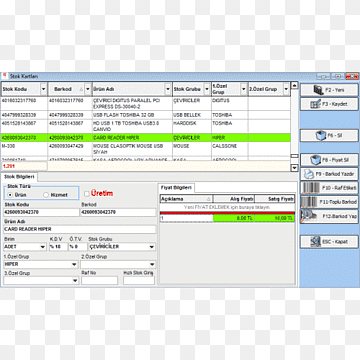Click the 0,00 TL purchase price cell
Image resolution: width=360 pixels, height=360 pixels.
[x=234, y=218]
